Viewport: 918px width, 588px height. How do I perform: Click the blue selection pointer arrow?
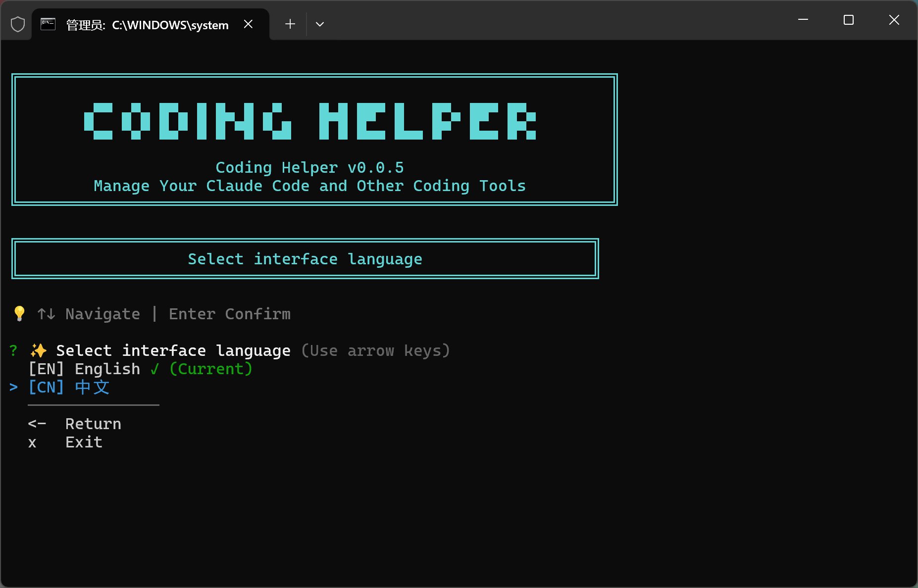click(x=13, y=387)
